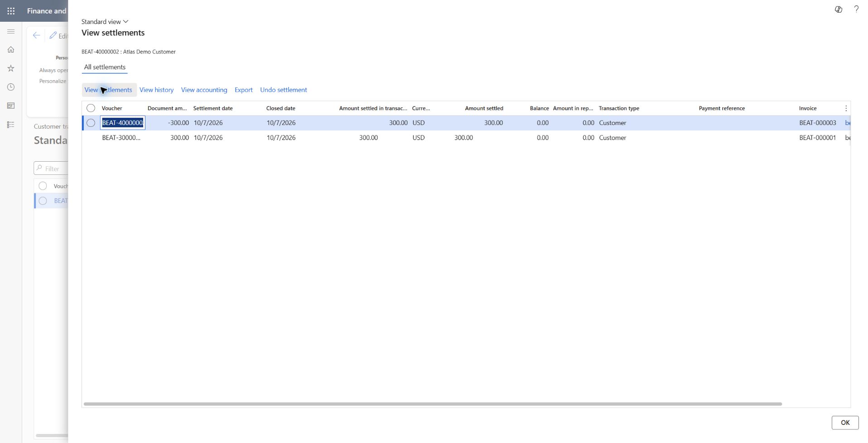Image resolution: width=868 pixels, height=443 pixels.
Task: Select row checkbox for BEAT-4000000 voucher
Action: (91, 123)
